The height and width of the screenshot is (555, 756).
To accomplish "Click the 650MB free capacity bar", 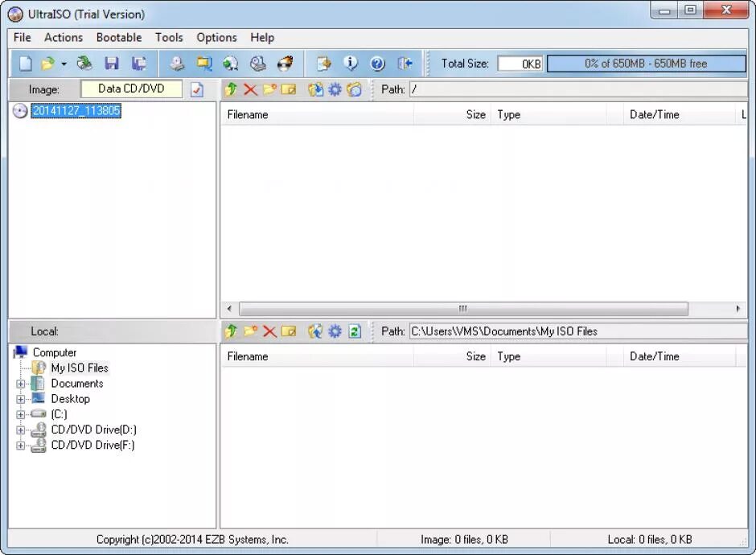I will point(646,64).
